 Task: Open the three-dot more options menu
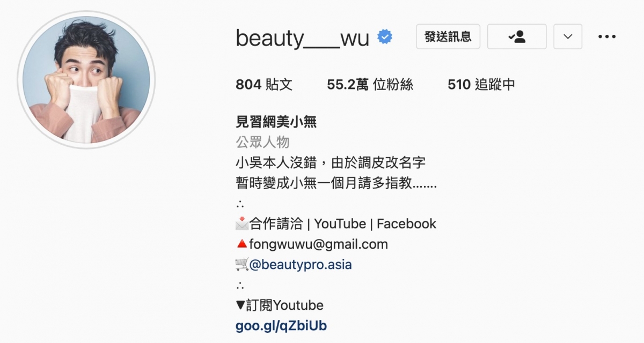(607, 36)
